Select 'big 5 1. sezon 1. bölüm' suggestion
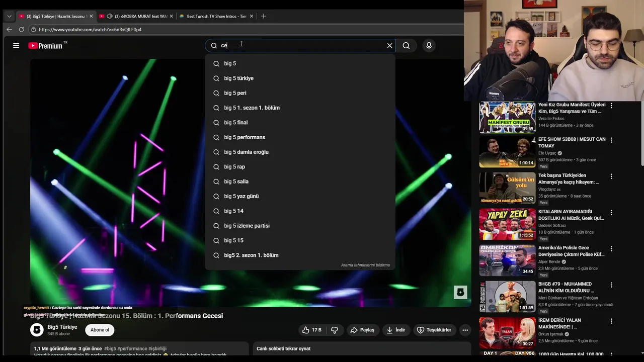 (x=300, y=108)
